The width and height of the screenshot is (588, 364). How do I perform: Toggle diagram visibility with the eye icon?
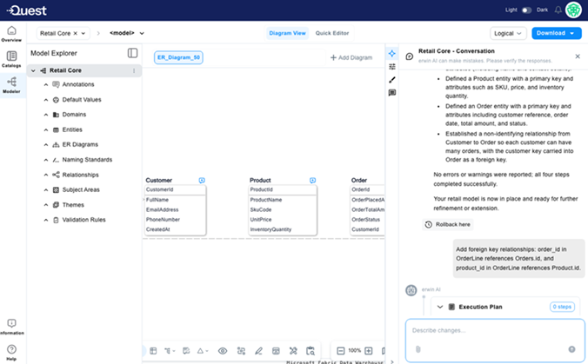point(223,351)
